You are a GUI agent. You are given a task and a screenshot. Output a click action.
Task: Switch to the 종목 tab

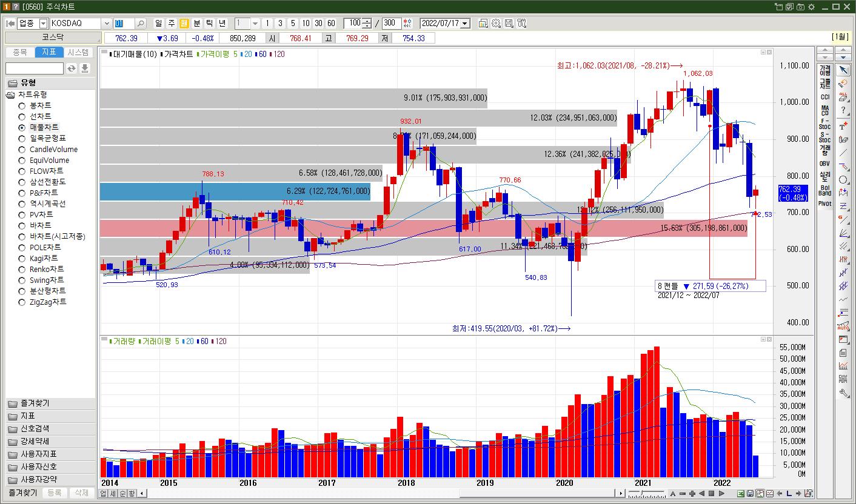20,53
